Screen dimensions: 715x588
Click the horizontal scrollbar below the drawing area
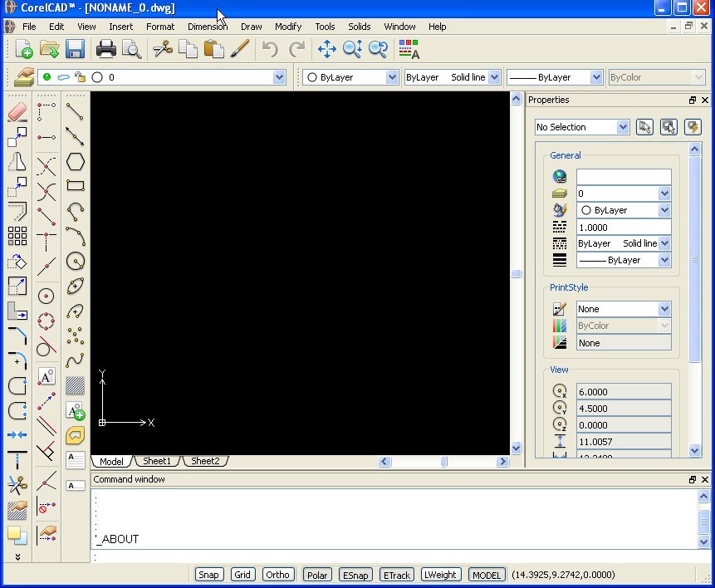click(x=444, y=462)
